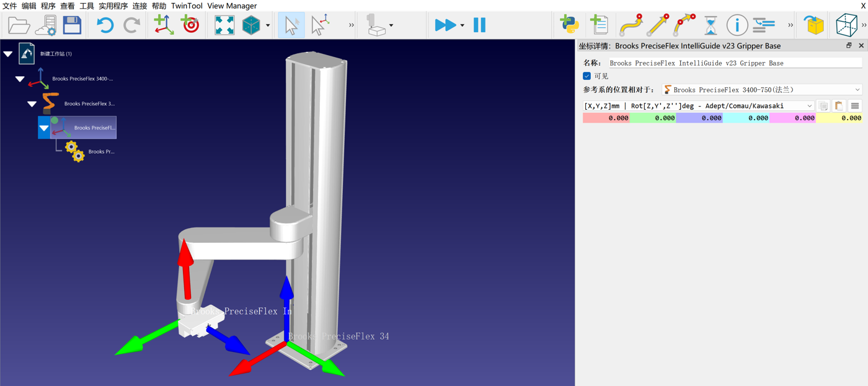Click the paste pose values button
The width and height of the screenshot is (868, 386).
coord(839,106)
